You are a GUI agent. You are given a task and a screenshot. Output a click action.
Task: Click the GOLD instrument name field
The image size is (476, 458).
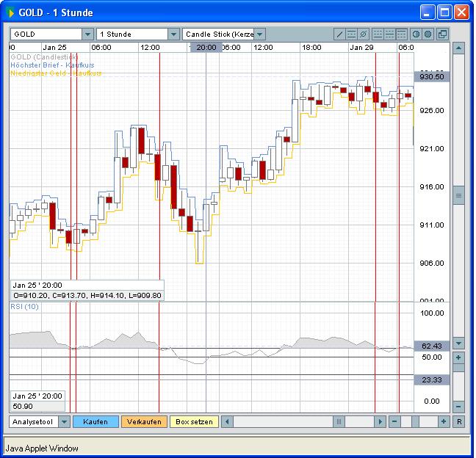[46, 34]
